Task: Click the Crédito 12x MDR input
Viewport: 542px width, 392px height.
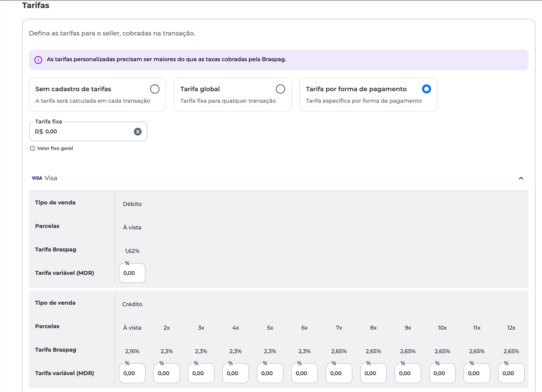Action: coord(511,373)
